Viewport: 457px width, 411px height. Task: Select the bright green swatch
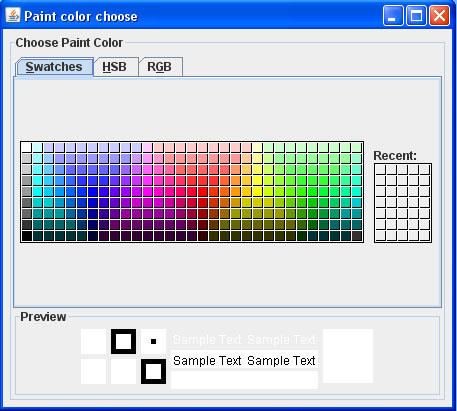[x=313, y=191]
